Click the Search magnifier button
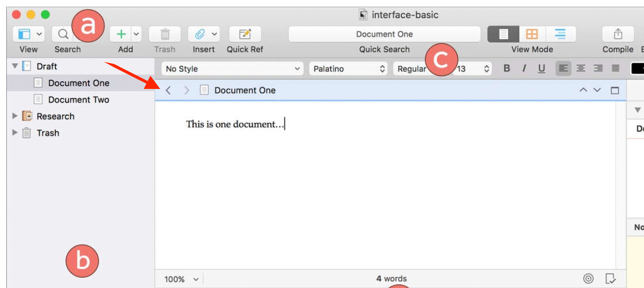644x288 pixels. coord(63,34)
